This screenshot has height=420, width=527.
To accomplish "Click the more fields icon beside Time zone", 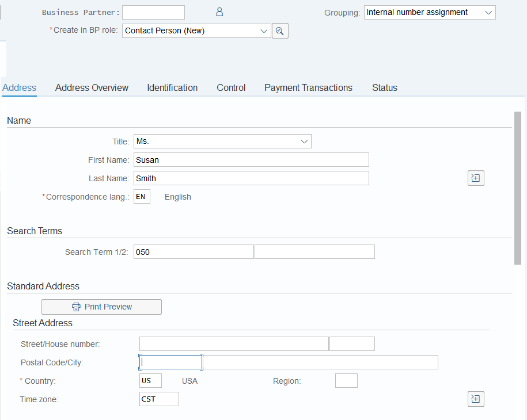I will point(476,399).
